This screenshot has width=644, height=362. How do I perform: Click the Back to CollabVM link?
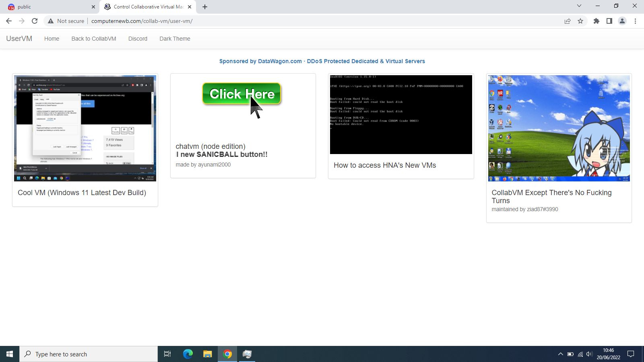pyautogui.click(x=94, y=39)
